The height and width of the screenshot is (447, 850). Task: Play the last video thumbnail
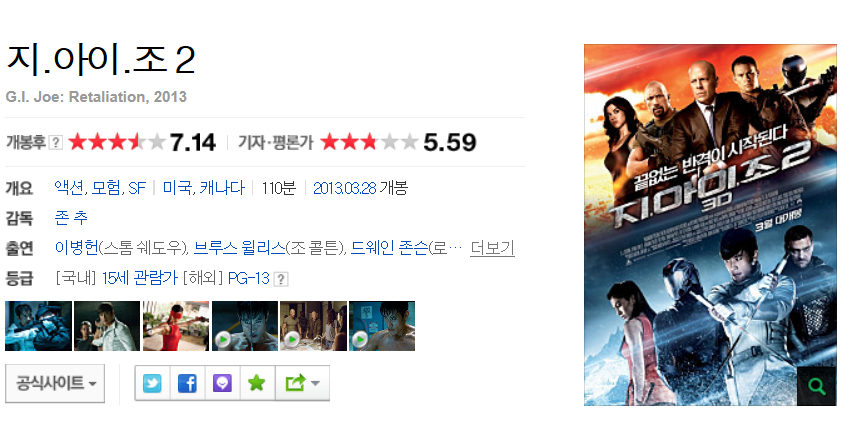tap(382, 326)
